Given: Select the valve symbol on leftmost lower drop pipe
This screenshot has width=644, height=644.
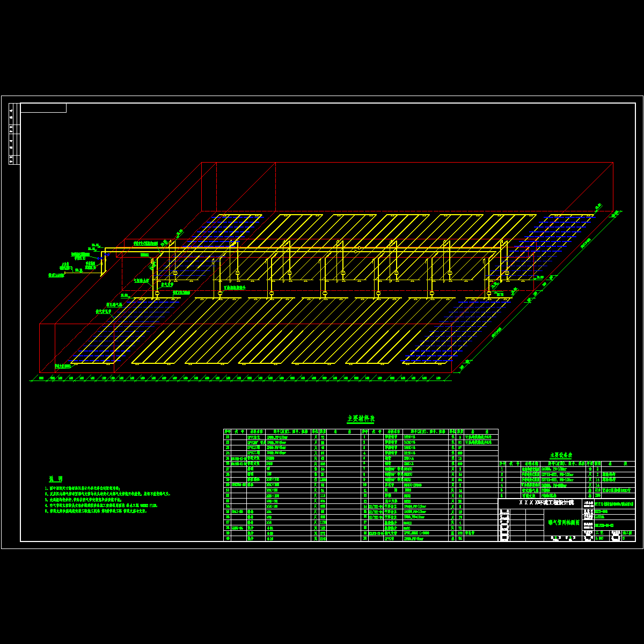Looking at the screenshot, I should [x=157, y=293].
